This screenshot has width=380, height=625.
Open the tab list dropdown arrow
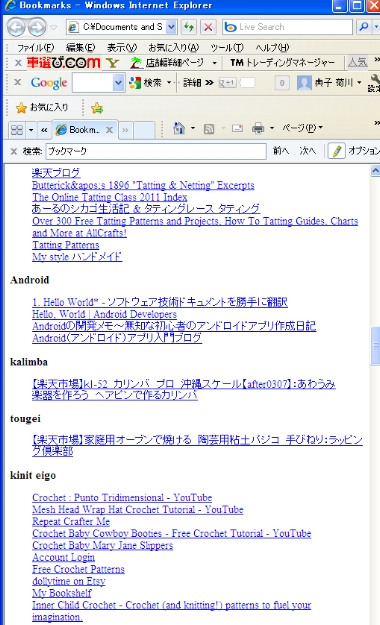click(31, 130)
